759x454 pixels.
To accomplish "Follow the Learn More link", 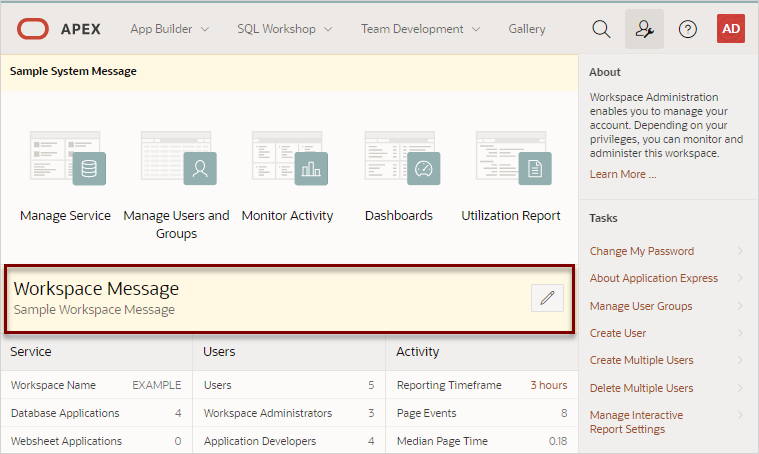I will (622, 174).
